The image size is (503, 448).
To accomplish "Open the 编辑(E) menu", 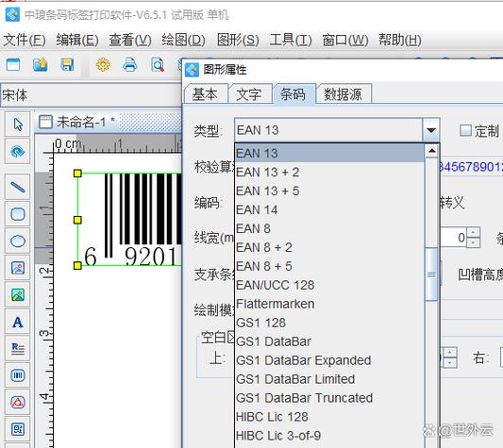I will coord(77,41).
